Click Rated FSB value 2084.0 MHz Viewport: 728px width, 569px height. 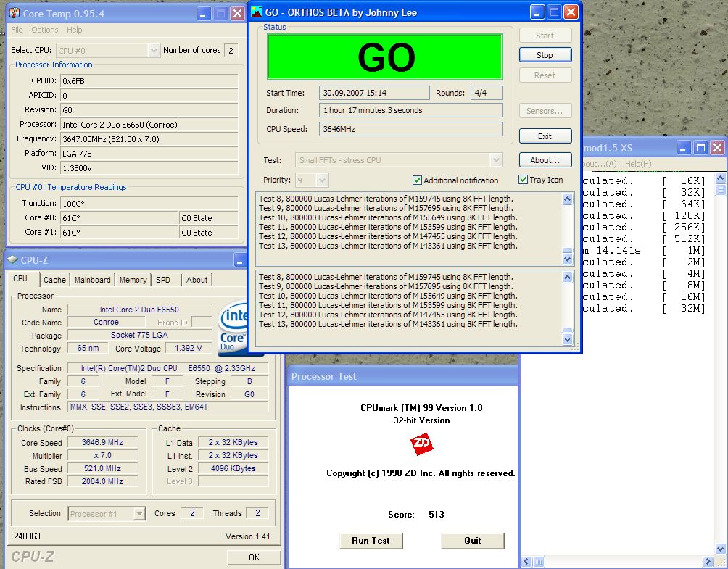tap(103, 481)
